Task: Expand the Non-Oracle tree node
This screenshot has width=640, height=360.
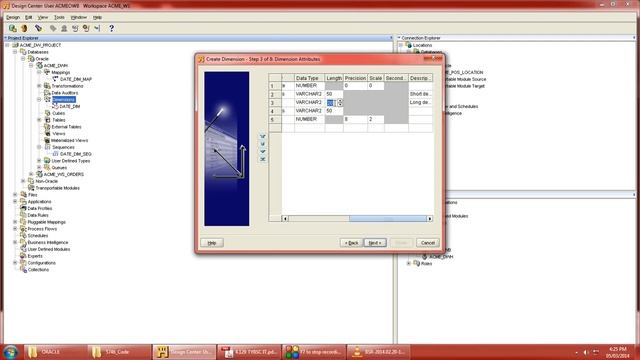Action: pyautogui.click(x=23, y=181)
